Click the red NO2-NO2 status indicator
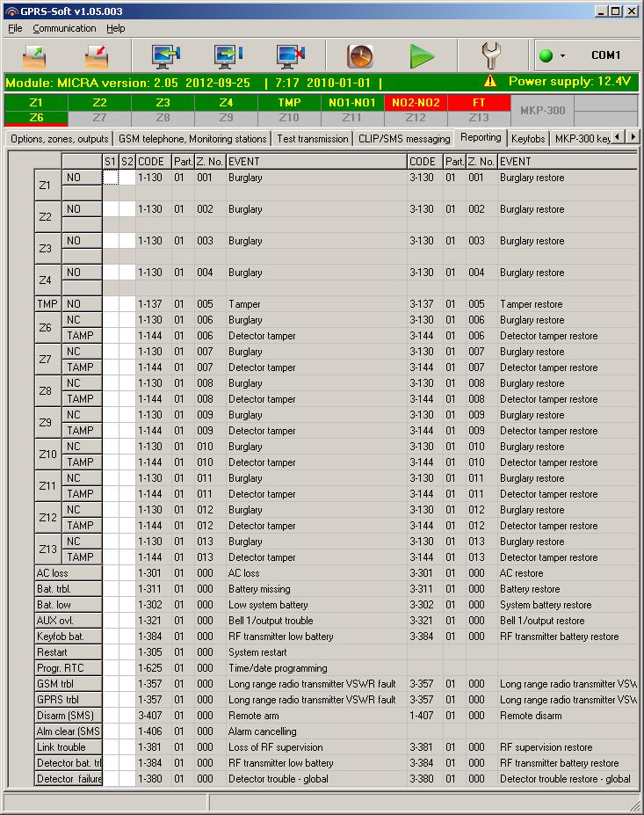644x815 pixels. [x=416, y=102]
